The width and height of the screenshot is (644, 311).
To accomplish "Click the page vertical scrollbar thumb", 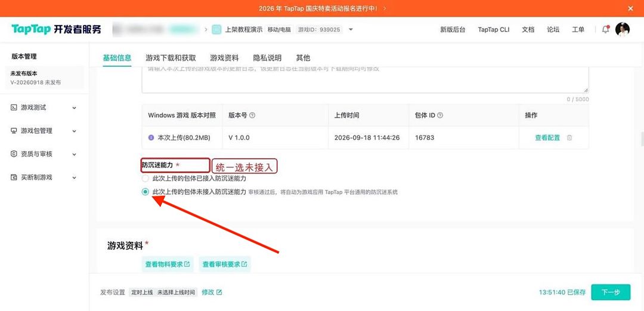I will pos(642,139).
